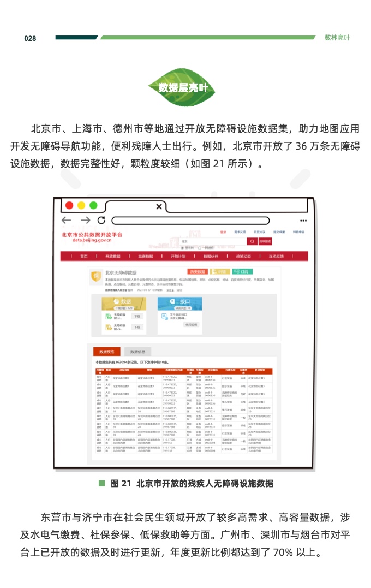Click the yellow 纠错 button
Screen dimensions: 371x588
[220, 271]
